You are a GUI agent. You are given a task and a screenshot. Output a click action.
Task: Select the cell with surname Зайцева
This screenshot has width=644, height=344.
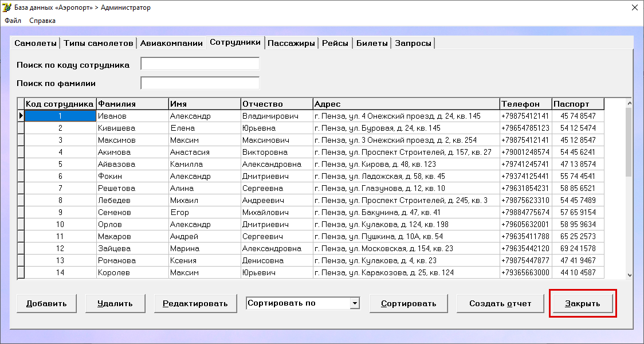pyautogui.click(x=132, y=249)
